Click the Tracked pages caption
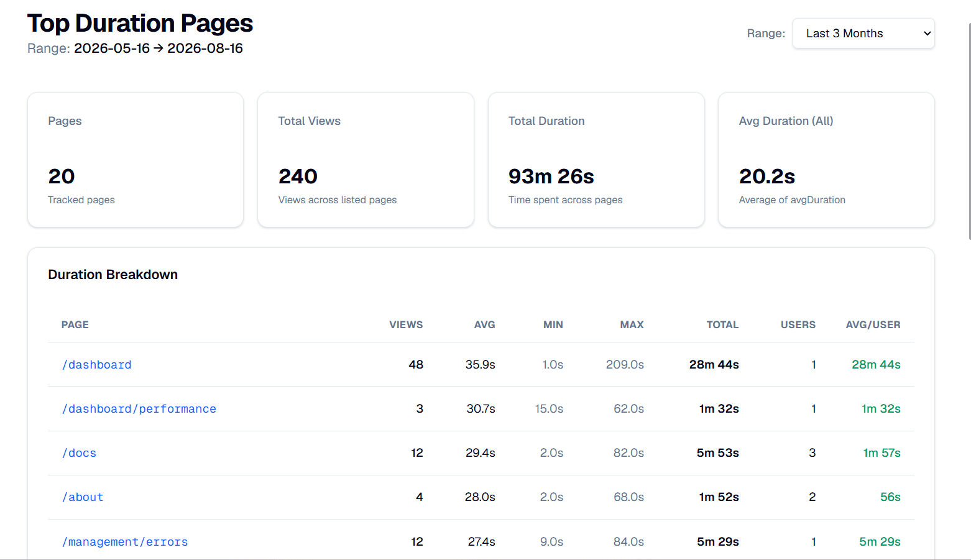Image resolution: width=971 pixels, height=560 pixels. [81, 200]
